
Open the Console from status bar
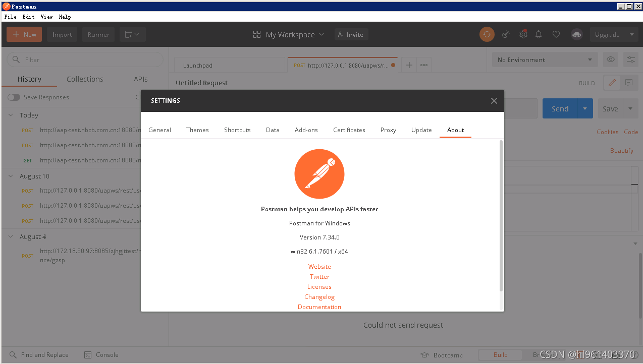pyautogui.click(x=101, y=355)
